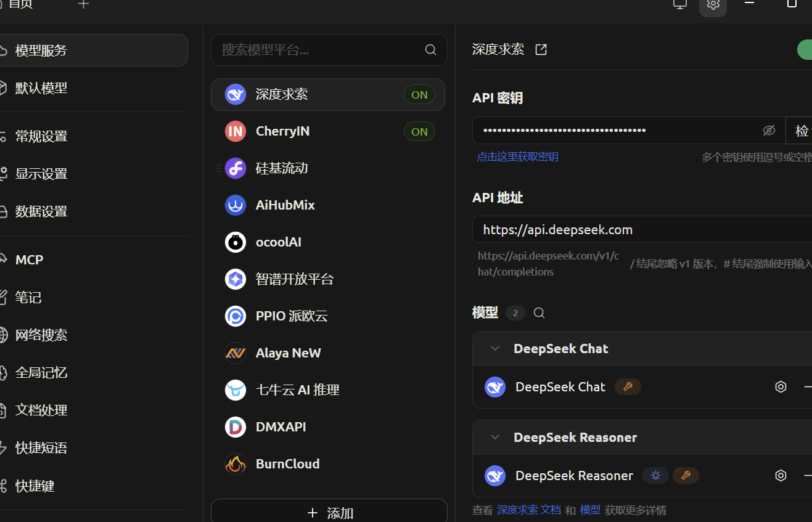Click the API 地址 section label
Viewport: 812px width, 522px height.
point(498,198)
